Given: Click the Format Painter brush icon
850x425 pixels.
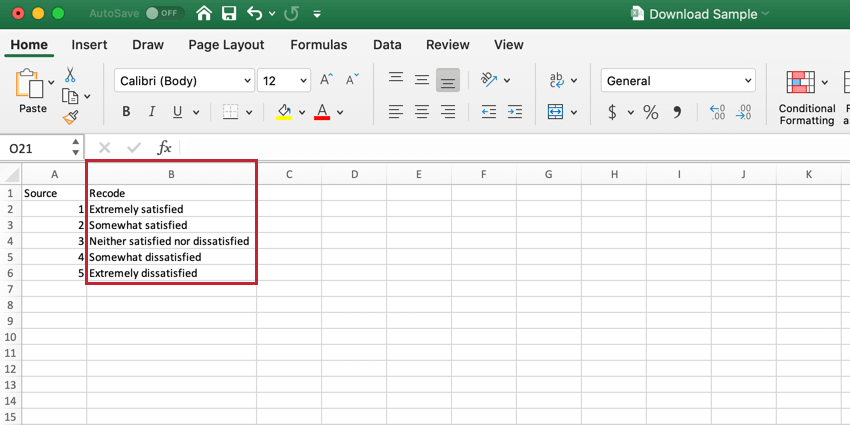Looking at the screenshot, I should (x=70, y=117).
